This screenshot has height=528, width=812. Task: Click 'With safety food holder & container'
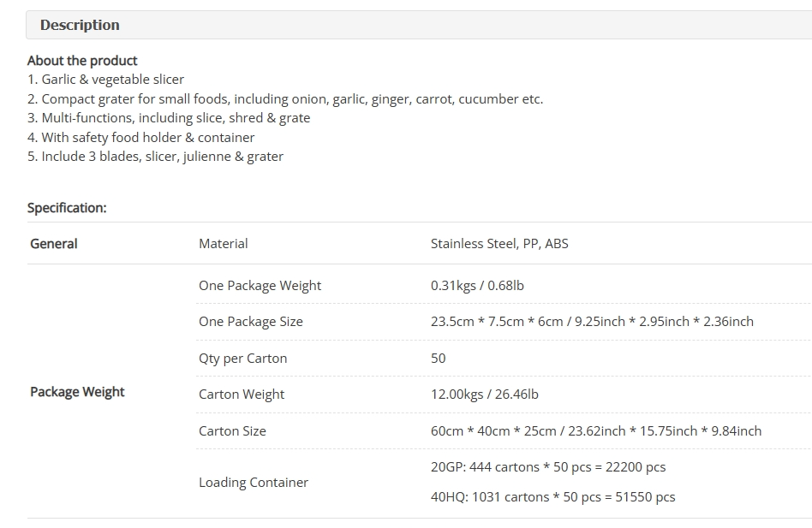pos(140,137)
